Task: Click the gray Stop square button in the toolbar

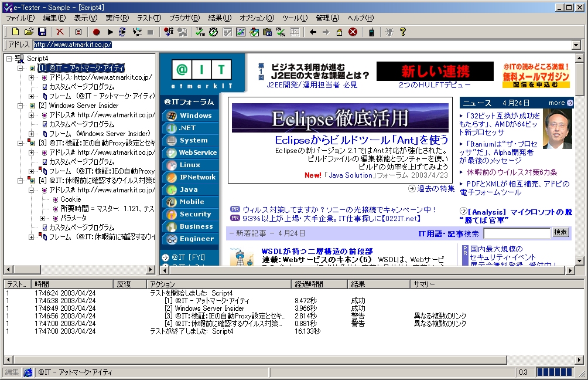Action: coord(151,32)
